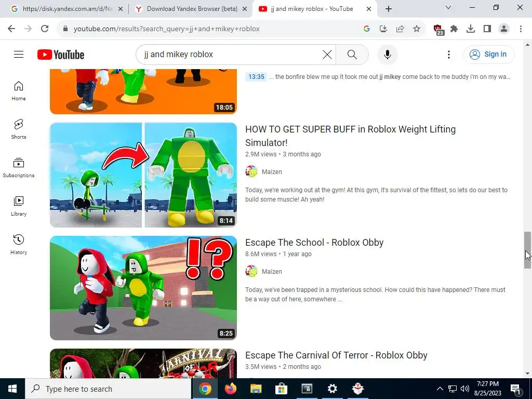Open Firefox from the taskbar
Image resolution: width=532 pixels, height=399 pixels.
pos(230,389)
